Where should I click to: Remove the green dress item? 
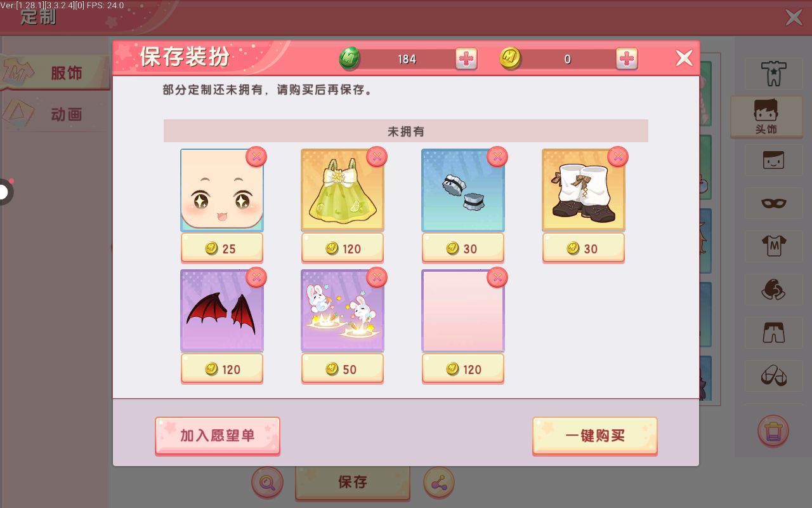click(x=376, y=156)
